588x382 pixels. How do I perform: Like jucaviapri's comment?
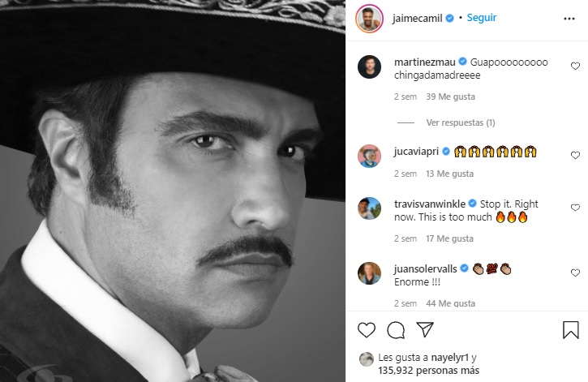pyautogui.click(x=575, y=155)
